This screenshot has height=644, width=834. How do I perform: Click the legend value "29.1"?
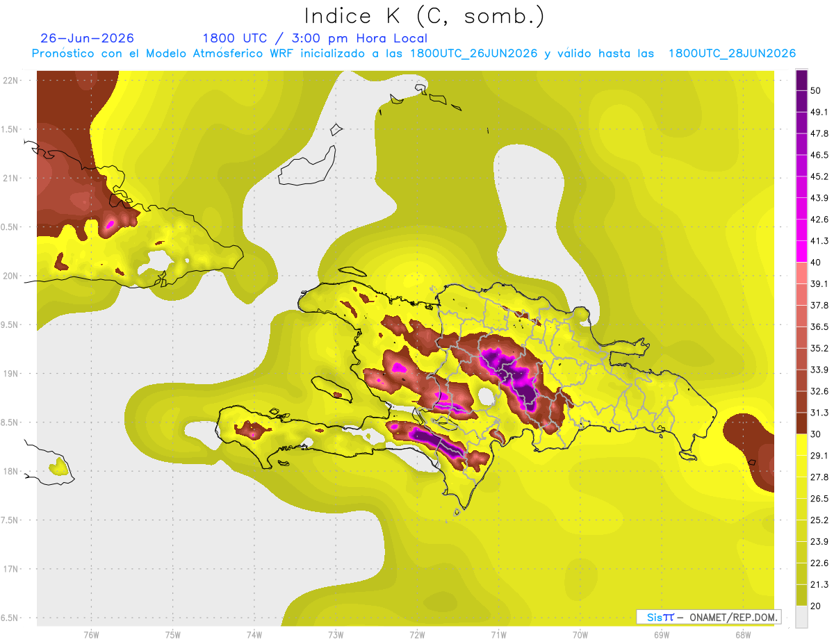[x=819, y=456]
